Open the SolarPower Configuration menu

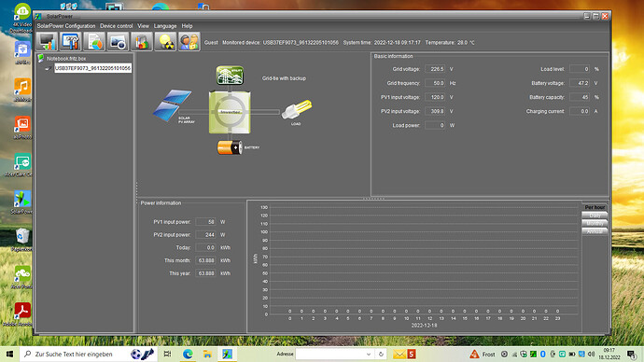pos(66,26)
